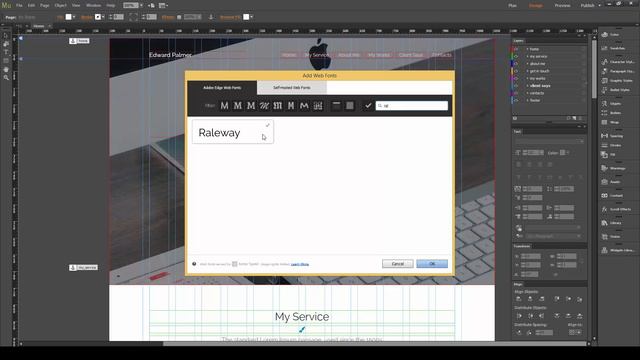Image resolution: width=640 pixels, height=360 pixels.
Task: Open the File menu
Action: 19,5
